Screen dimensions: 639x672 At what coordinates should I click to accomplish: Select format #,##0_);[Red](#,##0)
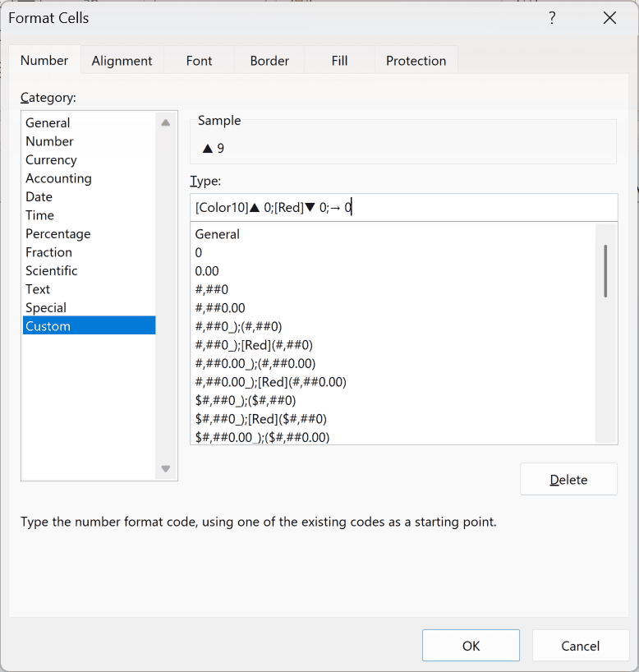pyautogui.click(x=393, y=344)
